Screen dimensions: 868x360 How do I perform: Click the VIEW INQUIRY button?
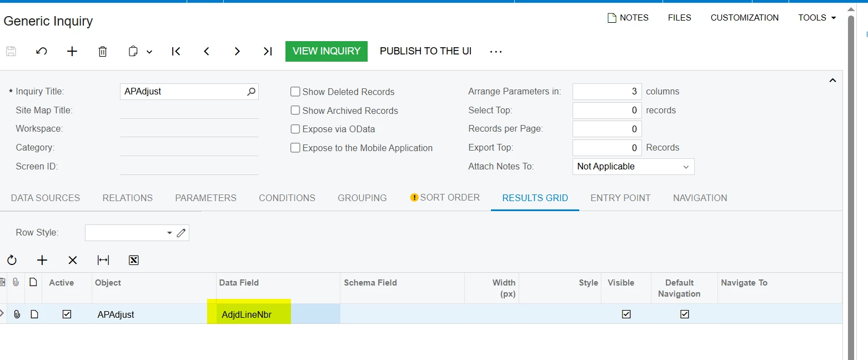coord(327,51)
